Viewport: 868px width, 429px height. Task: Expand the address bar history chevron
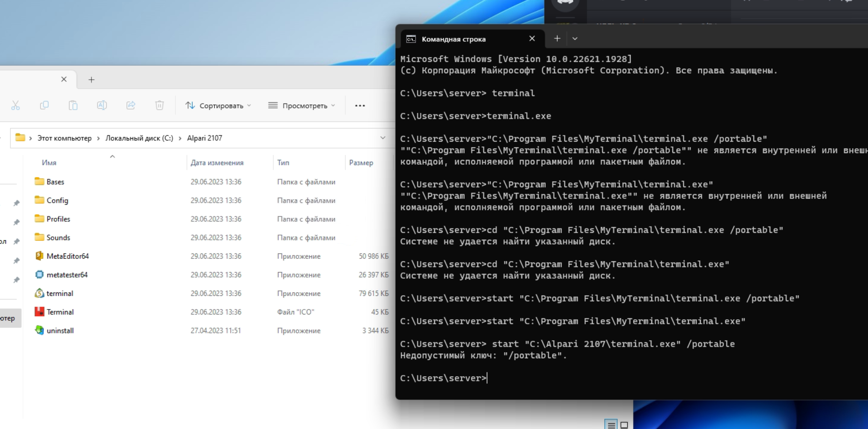[382, 138]
